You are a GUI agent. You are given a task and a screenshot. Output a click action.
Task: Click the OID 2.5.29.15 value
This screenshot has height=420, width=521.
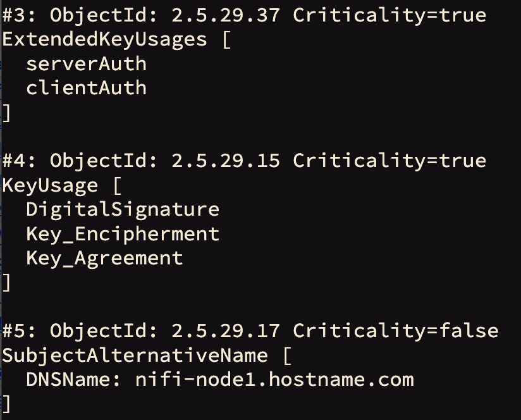226,161
